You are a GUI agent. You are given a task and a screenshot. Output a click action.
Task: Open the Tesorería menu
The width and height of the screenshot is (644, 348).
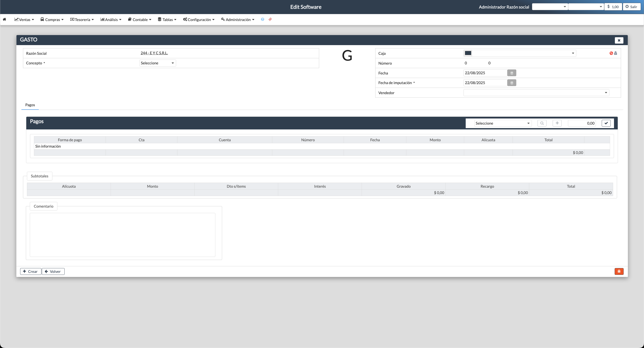point(82,19)
